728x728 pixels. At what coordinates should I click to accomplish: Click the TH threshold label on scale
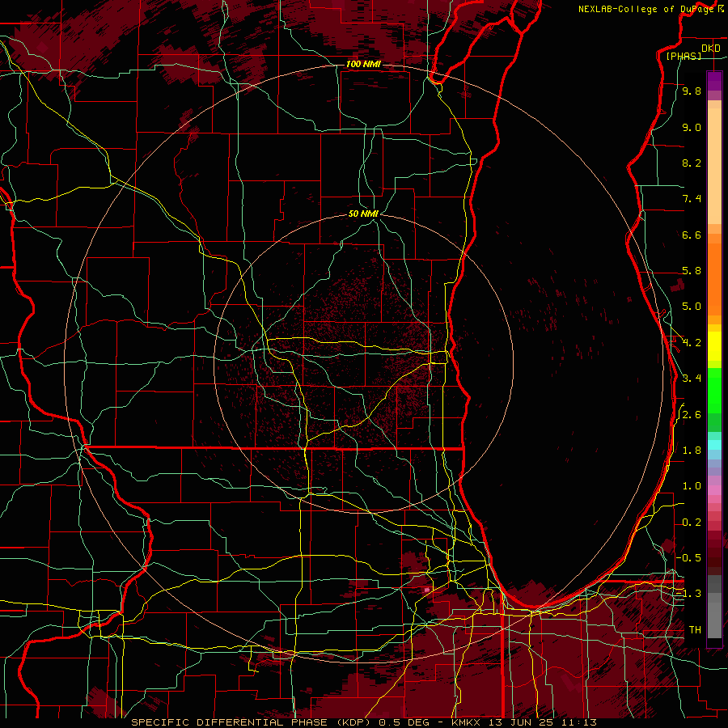pyautogui.click(x=695, y=629)
